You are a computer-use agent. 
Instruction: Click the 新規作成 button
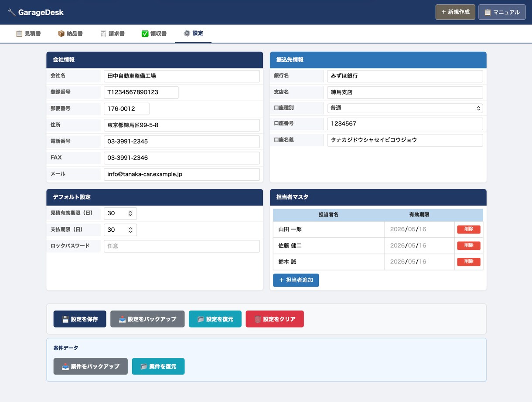click(455, 12)
